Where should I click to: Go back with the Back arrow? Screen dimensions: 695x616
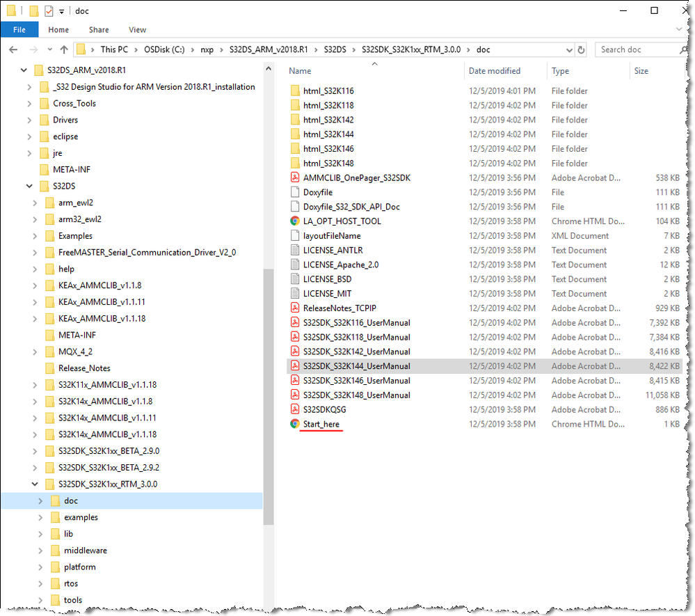click(13, 49)
